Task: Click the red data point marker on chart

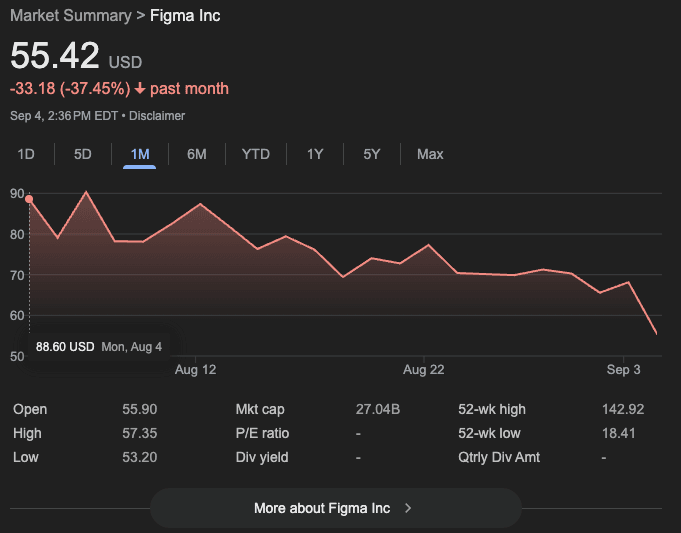Action: pyautogui.click(x=29, y=199)
